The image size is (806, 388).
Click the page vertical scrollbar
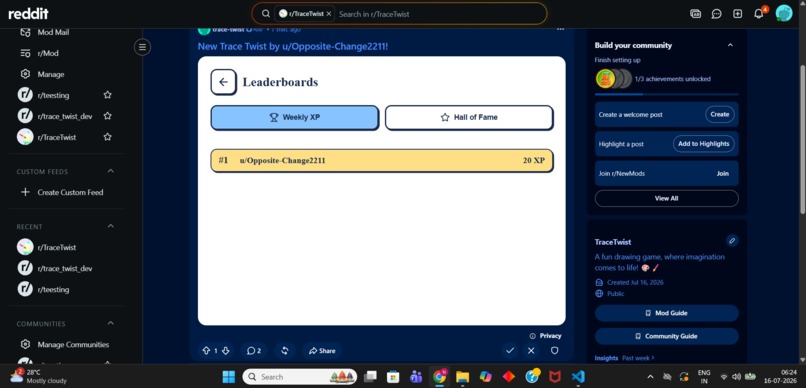[x=803, y=139]
